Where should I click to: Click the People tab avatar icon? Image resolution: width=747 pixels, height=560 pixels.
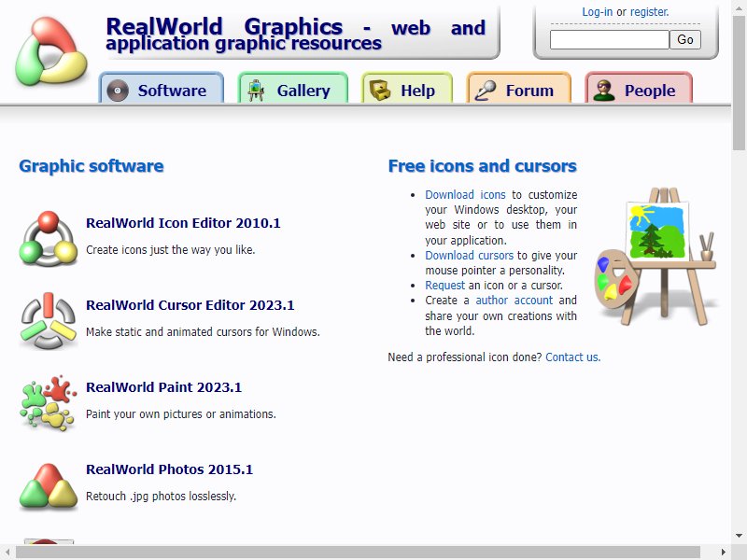coord(604,90)
